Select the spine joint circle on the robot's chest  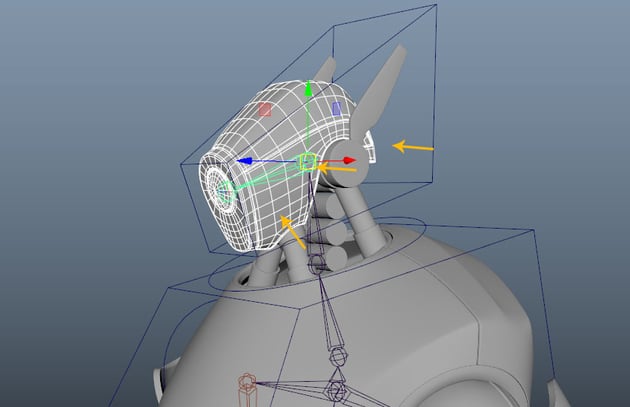(x=337, y=356)
